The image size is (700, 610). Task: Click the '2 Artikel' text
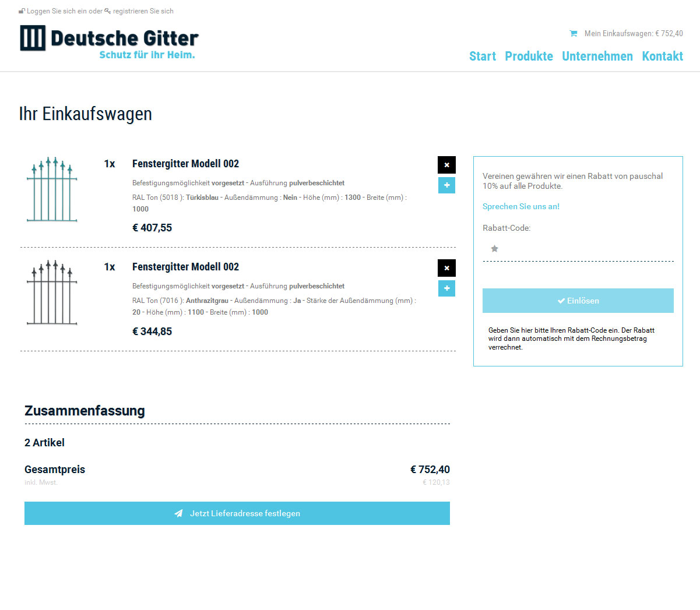(44, 443)
